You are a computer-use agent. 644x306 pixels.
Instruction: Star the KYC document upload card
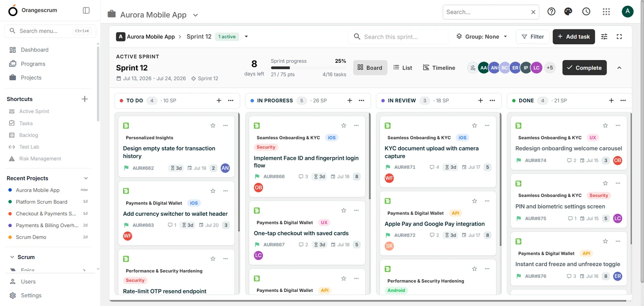click(x=475, y=126)
